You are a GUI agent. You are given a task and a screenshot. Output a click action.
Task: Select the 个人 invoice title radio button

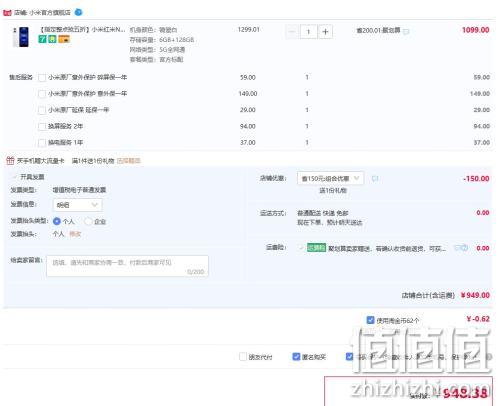tap(57, 221)
